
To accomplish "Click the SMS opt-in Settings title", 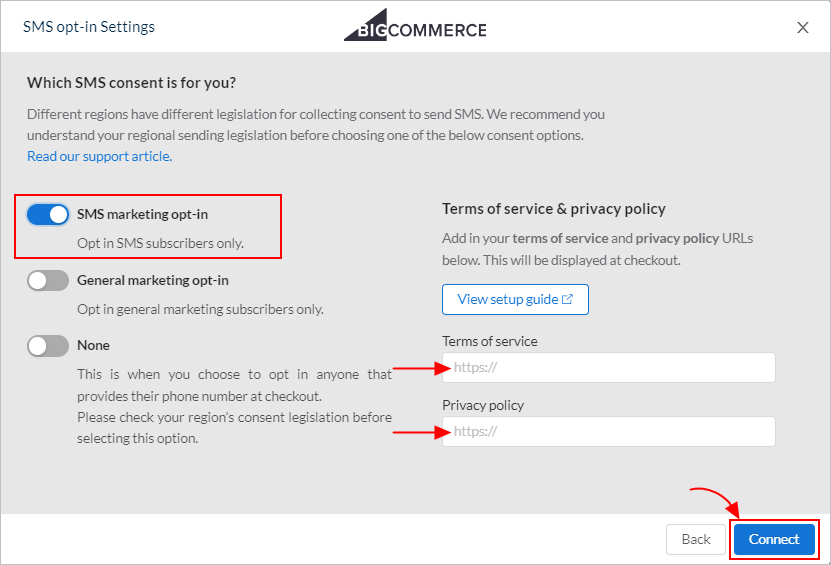I will point(89,27).
